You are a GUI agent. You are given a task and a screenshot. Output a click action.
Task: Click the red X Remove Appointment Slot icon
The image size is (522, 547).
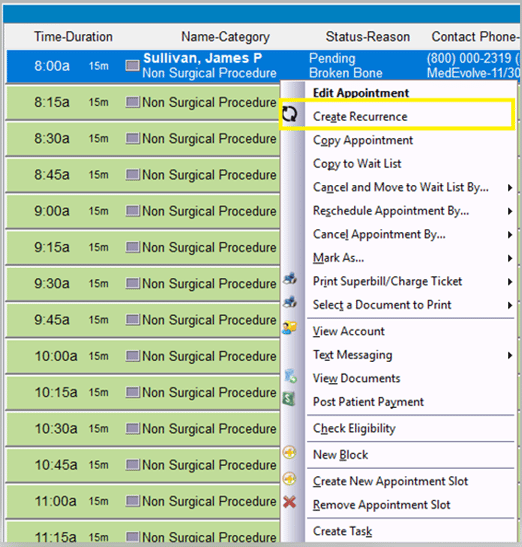click(289, 502)
